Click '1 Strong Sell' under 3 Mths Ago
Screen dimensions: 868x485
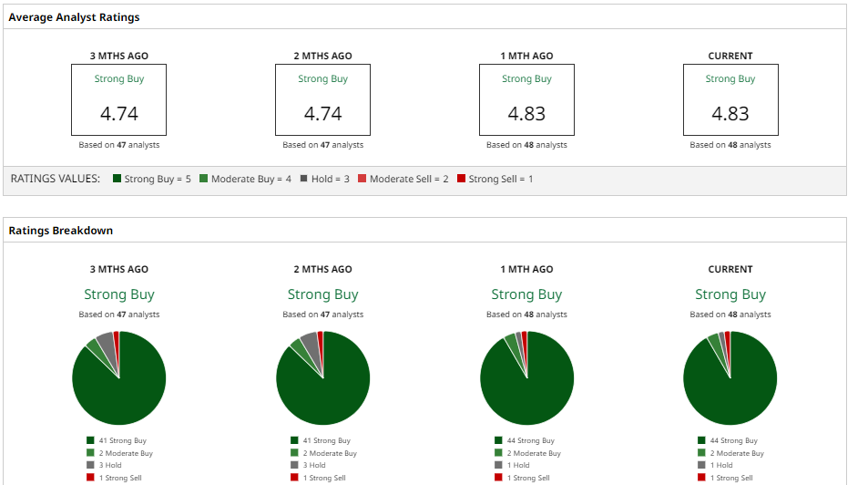point(120,478)
